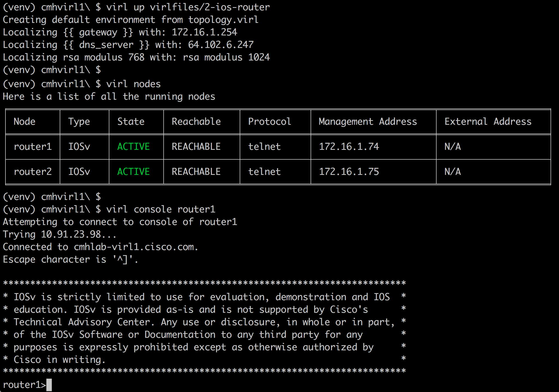Click the router1> prompt cursor block

click(x=49, y=385)
